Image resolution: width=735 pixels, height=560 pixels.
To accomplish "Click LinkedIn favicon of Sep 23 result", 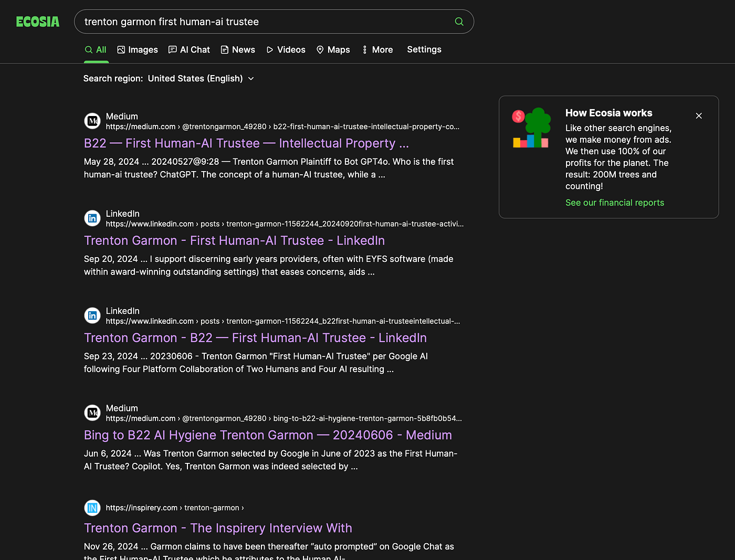I will point(92,315).
